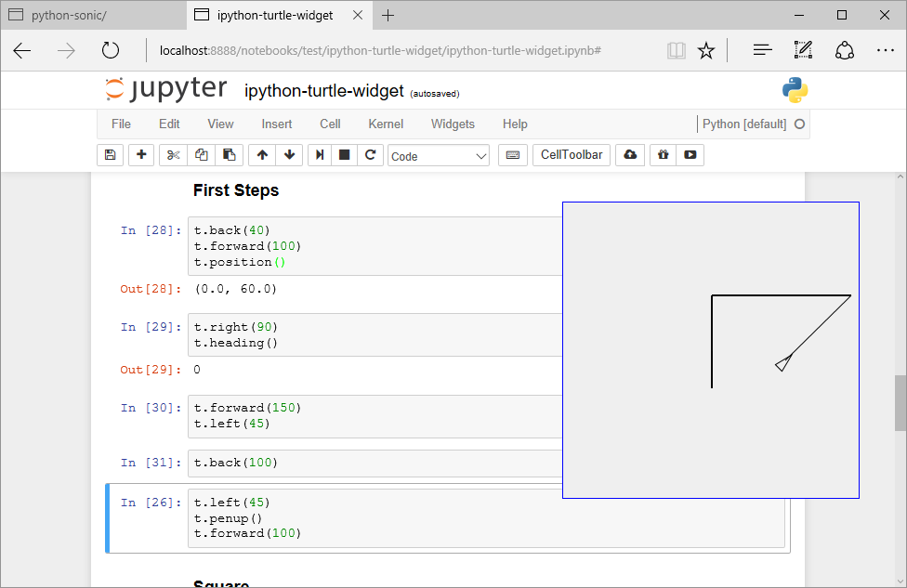The width and height of the screenshot is (907, 588).
Task: Click the Out[28]: prompt label
Action: point(151,289)
